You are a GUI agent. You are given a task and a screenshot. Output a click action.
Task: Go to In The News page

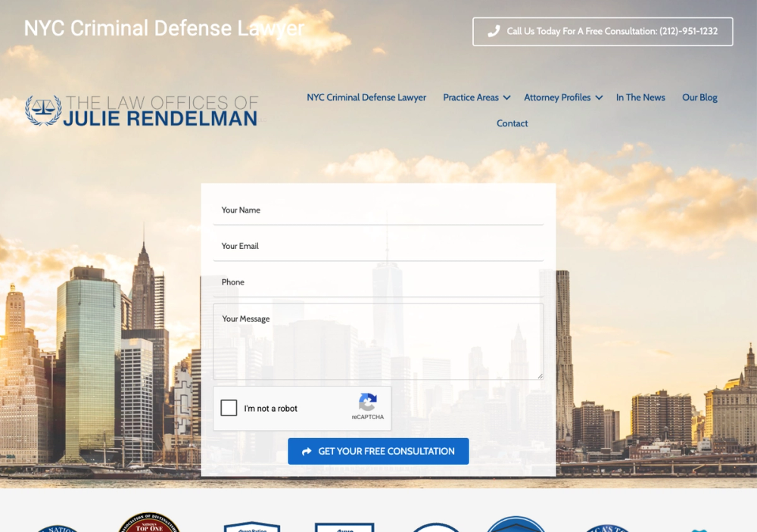pyautogui.click(x=640, y=97)
